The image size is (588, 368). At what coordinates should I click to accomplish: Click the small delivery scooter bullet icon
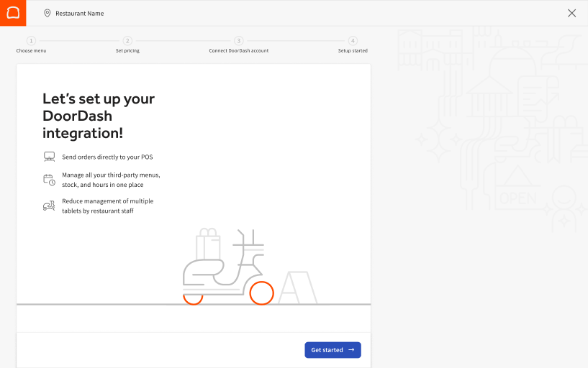pyautogui.click(x=49, y=206)
